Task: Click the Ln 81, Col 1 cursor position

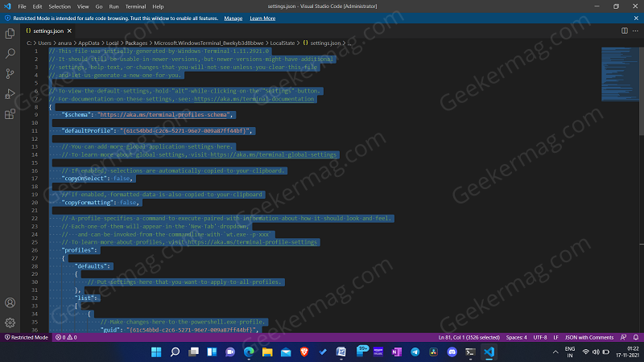Action: coord(469,337)
